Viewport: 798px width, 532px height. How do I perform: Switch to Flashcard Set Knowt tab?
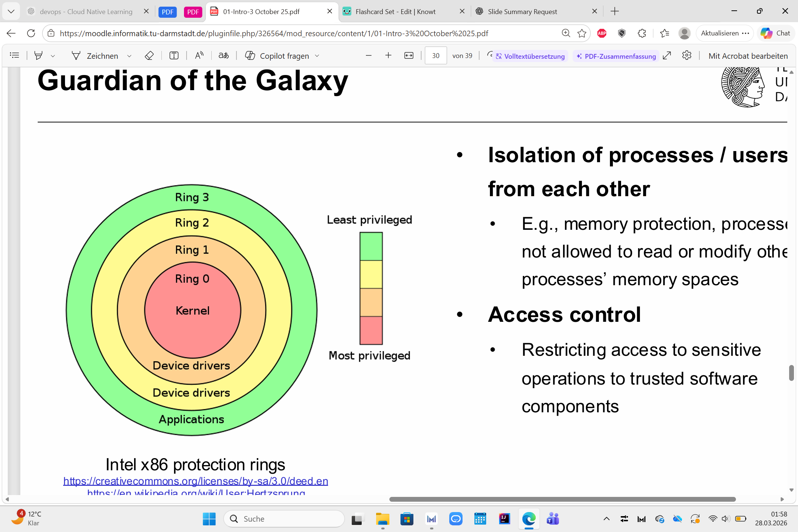pos(395,11)
